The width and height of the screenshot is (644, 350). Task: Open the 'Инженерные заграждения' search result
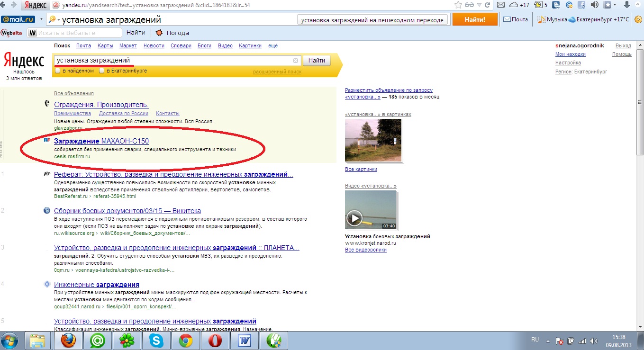pyautogui.click(x=97, y=285)
